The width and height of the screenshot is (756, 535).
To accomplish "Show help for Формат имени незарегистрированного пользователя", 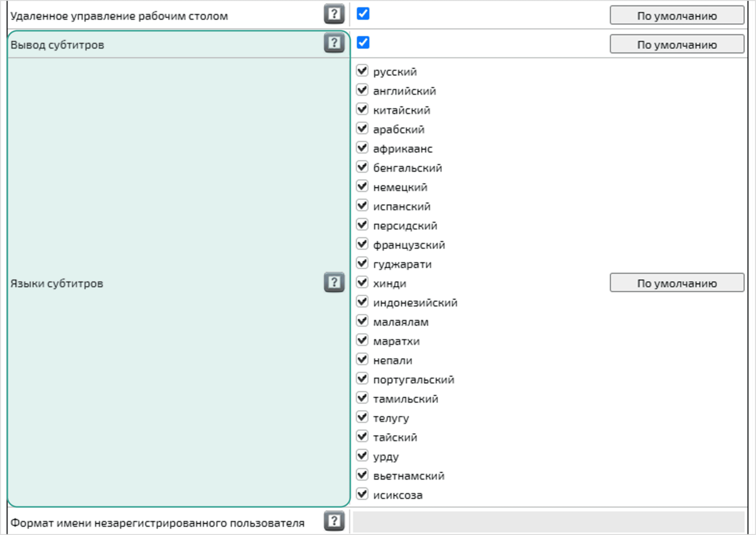I will click(334, 521).
